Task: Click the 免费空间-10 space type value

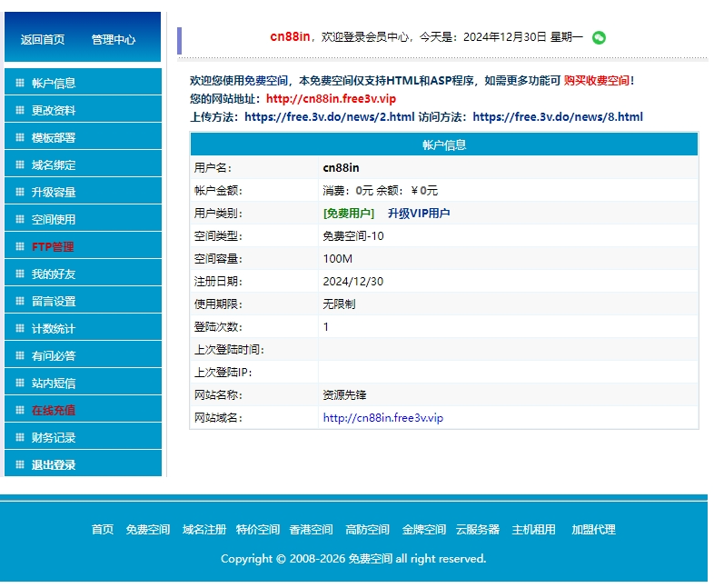Action: pos(353,236)
